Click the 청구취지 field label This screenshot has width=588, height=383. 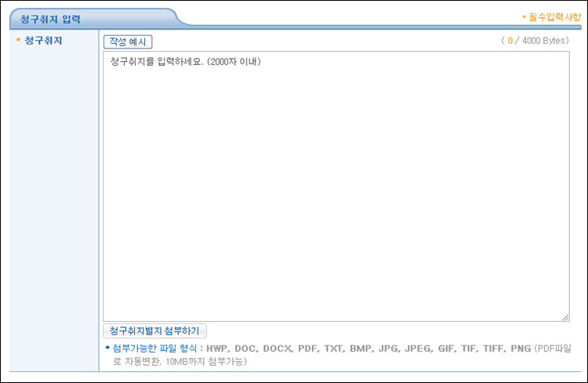point(43,41)
